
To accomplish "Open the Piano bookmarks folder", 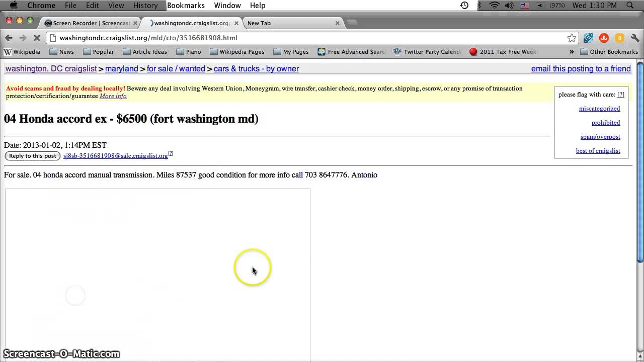I will point(189,52).
